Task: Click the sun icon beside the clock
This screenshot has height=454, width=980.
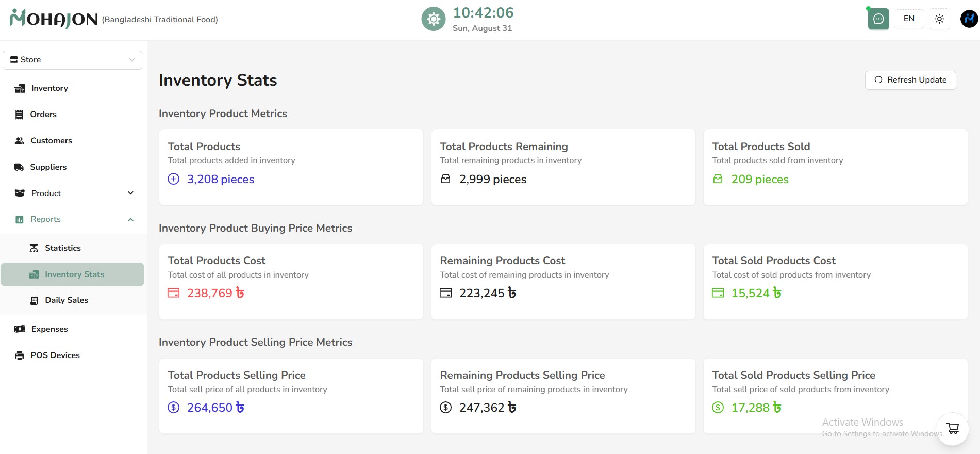Action: tap(434, 19)
